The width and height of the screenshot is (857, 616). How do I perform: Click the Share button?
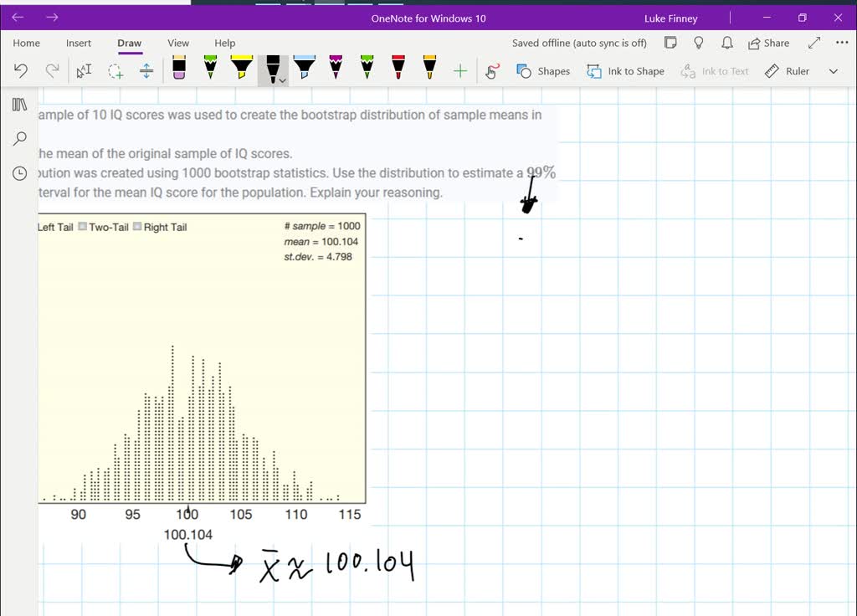pyautogui.click(x=768, y=43)
